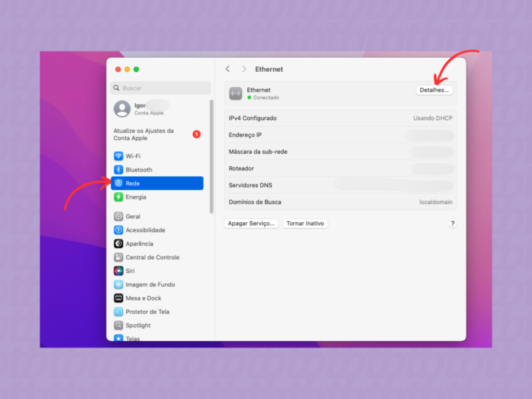The width and height of the screenshot is (532, 399).
Task: Click the Wi-Fi icon in sidebar
Action: 118,156
